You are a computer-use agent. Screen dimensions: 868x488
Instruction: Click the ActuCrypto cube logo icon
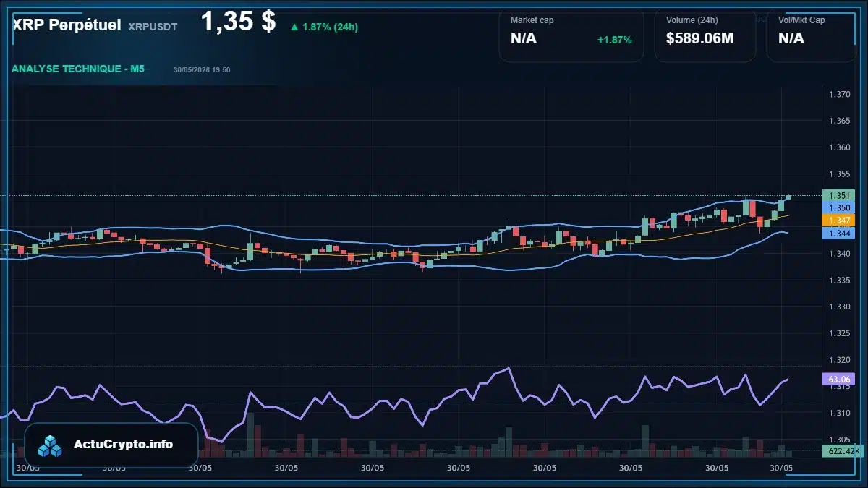point(51,445)
